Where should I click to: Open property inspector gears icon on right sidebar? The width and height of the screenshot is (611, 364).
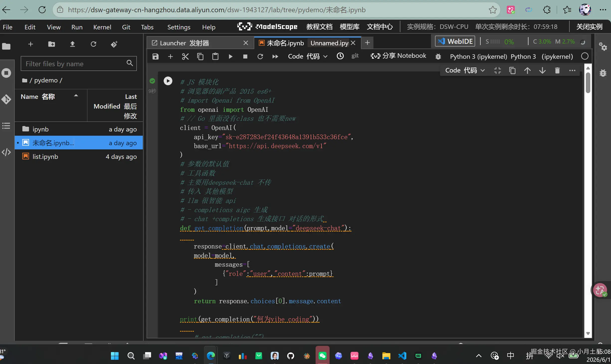tap(603, 46)
